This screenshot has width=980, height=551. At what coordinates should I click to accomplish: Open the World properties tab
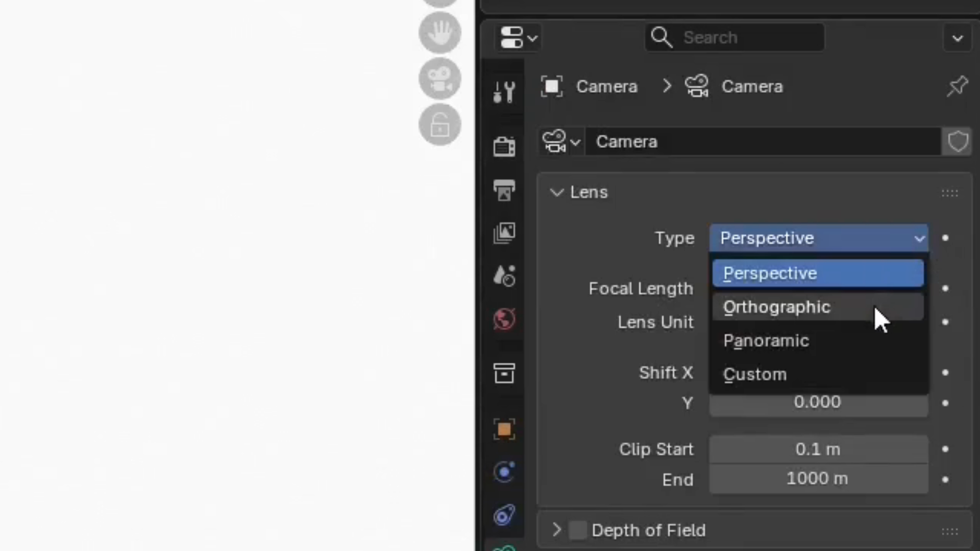click(x=504, y=319)
